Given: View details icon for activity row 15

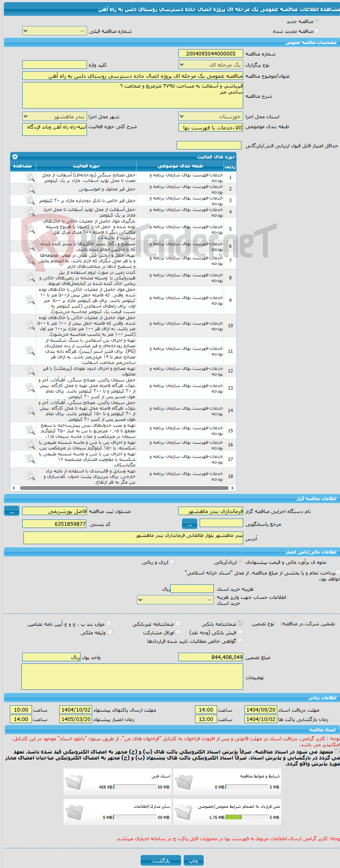Looking at the screenshot, I should (29, 431).
